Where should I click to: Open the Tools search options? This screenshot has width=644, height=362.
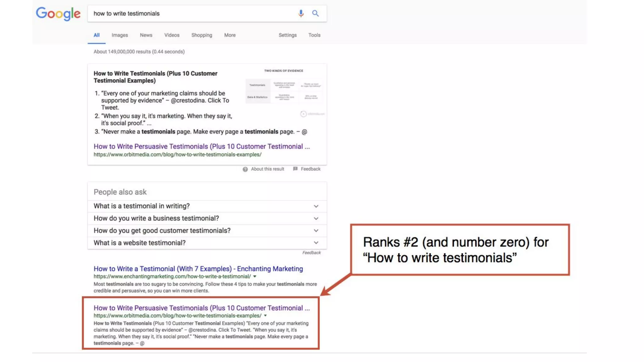314,35
